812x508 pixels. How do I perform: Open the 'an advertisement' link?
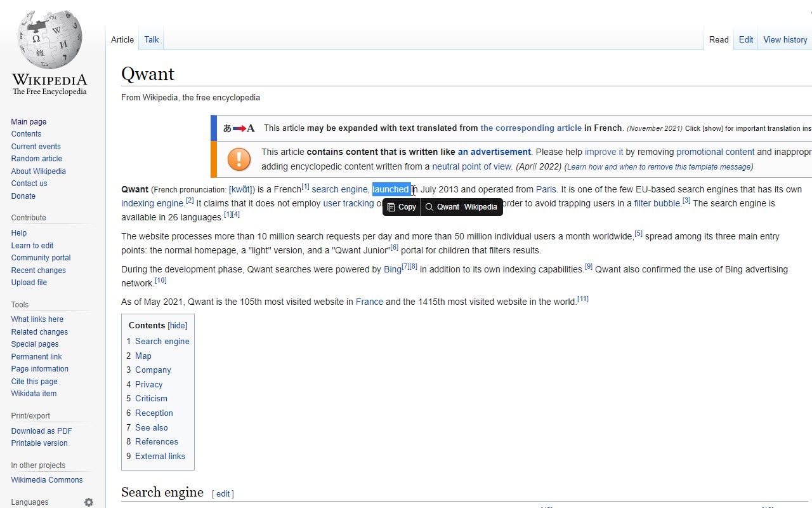(494, 152)
